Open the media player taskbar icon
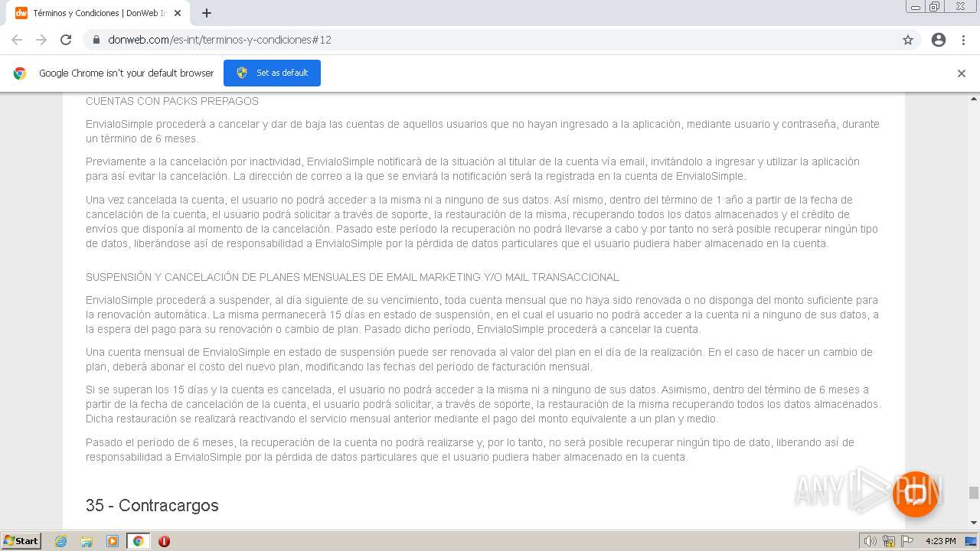Screen dimensions: 980x551 coord(113,541)
